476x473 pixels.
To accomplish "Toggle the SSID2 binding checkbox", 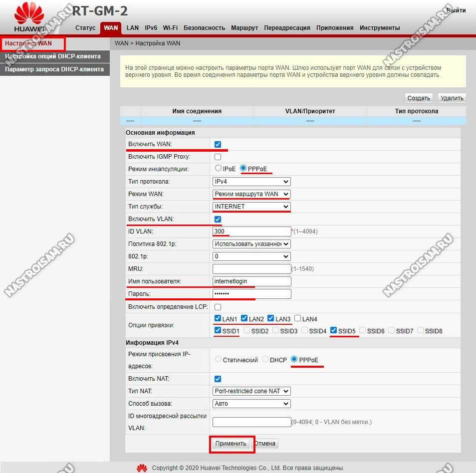I will [x=247, y=330].
